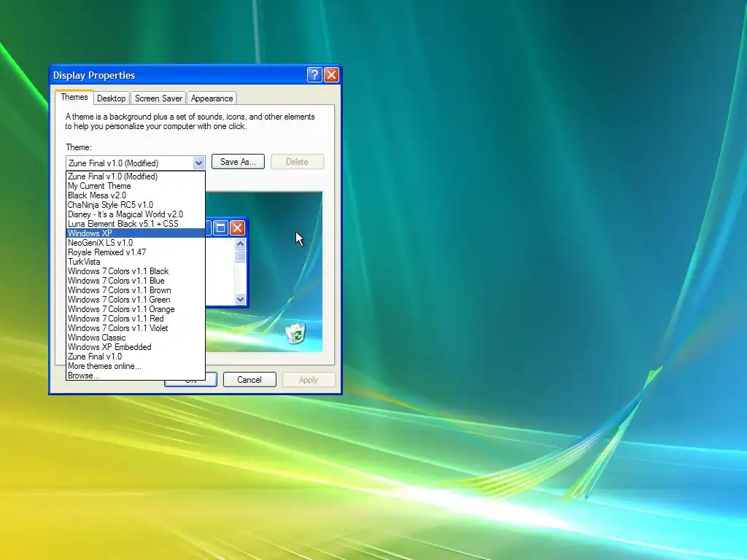Click preview window's red close icon
The image size is (747, 560).
pyautogui.click(x=237, y=228)
